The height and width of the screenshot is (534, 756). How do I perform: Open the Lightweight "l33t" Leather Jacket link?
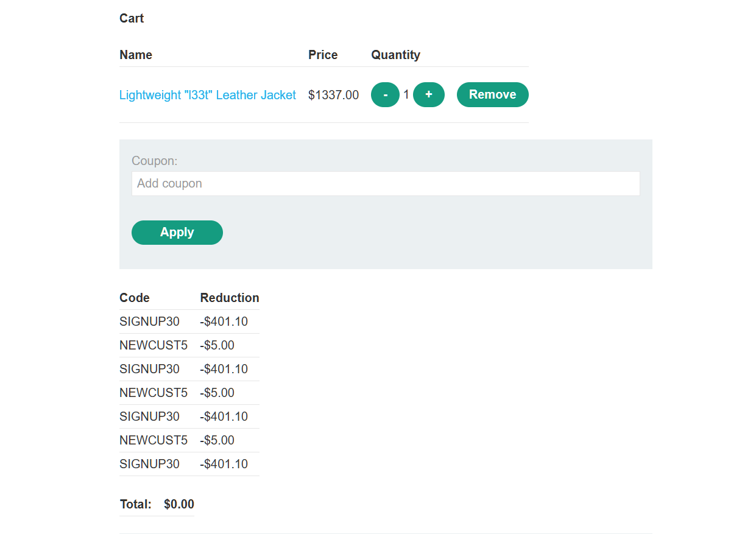tap(207, 95)
